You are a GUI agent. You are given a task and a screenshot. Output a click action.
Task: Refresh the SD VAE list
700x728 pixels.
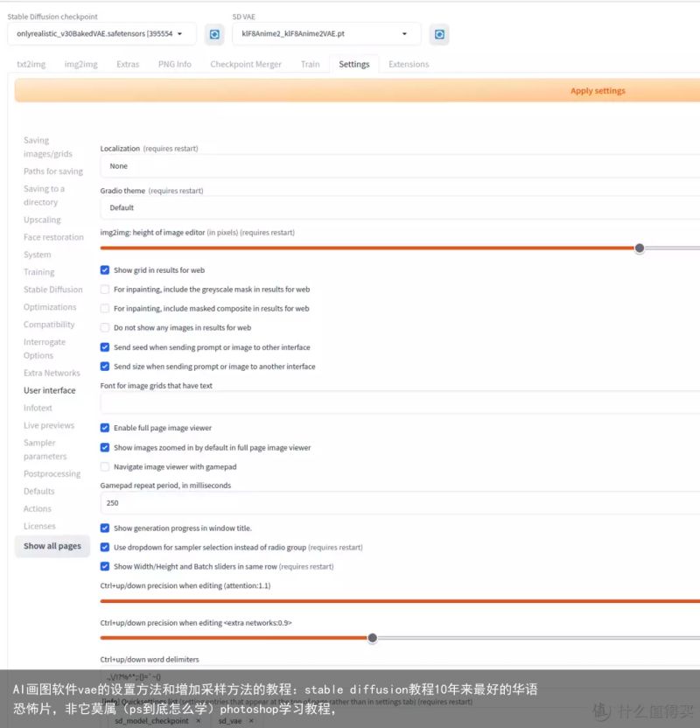pyautogui.click(x=439, y=34)
